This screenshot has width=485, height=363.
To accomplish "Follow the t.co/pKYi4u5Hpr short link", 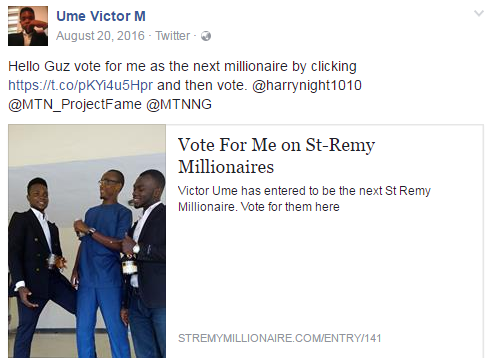I will [80, 85].
